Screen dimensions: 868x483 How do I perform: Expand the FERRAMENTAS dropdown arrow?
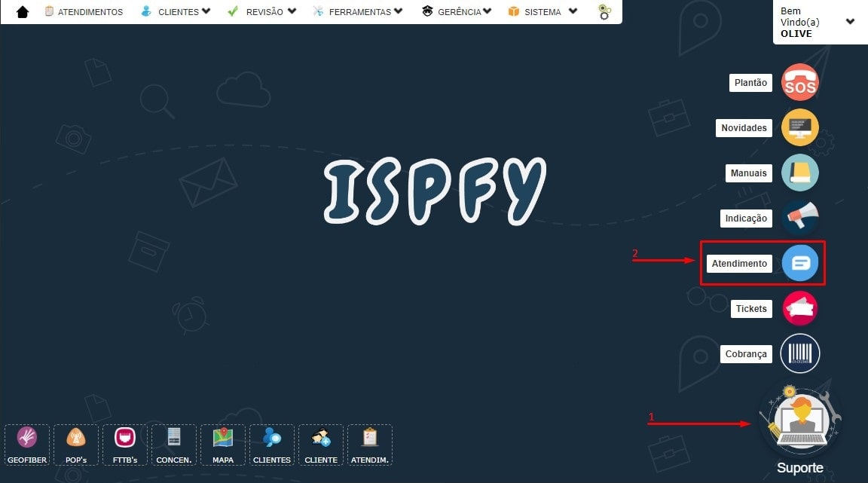[398, 11]
